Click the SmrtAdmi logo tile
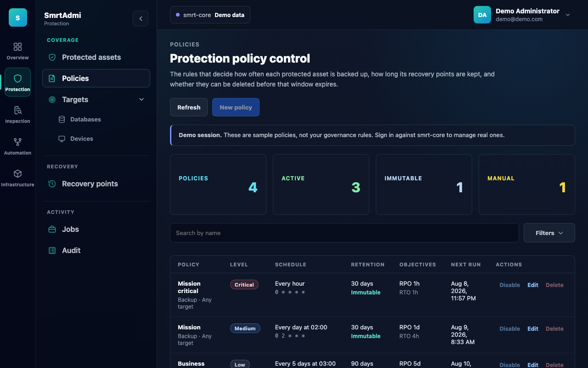 (17, 17)
